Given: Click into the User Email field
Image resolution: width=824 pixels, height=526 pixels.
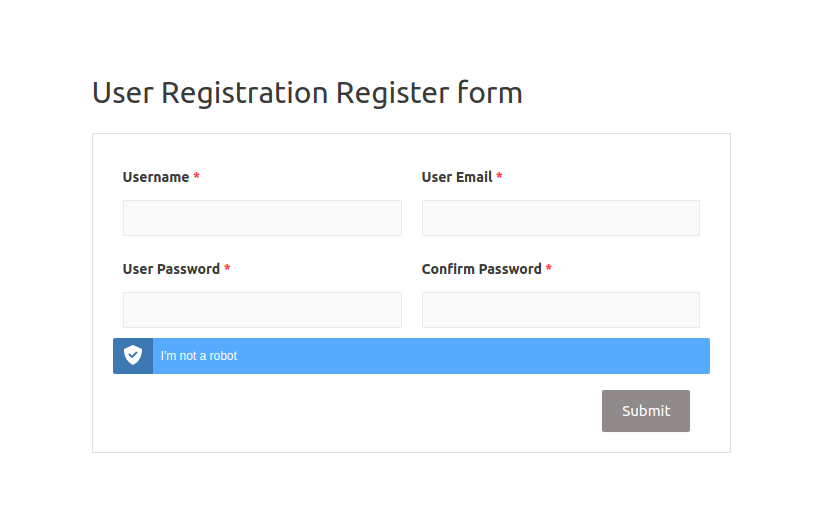Looking at the screenshot, I should pyautogui.click(x=560, y=218).
